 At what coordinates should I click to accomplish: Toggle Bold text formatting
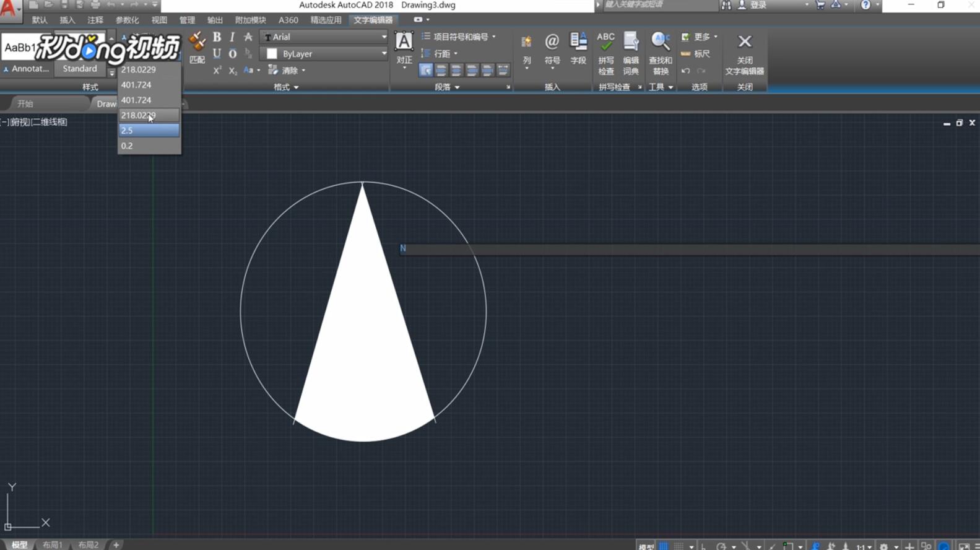217,37
